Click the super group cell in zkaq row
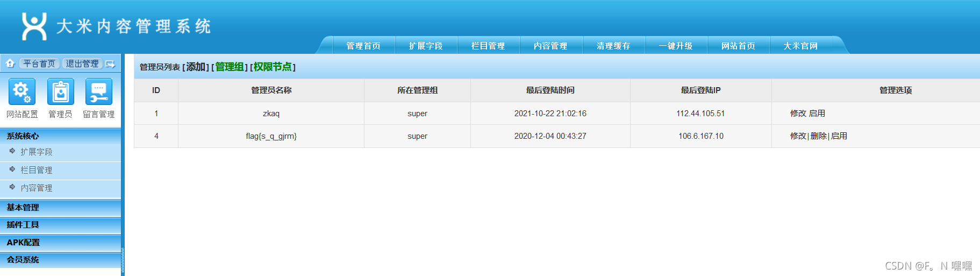 (418, 114)
